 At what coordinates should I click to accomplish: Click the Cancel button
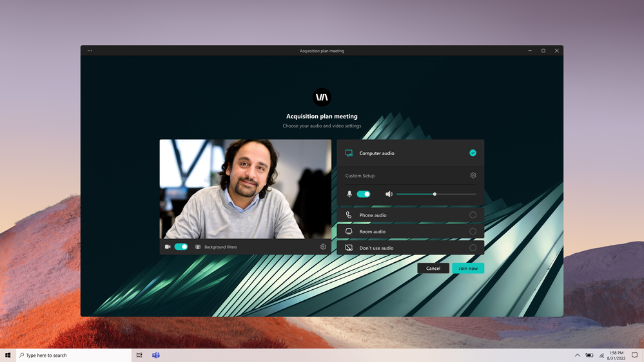point(433,268)
